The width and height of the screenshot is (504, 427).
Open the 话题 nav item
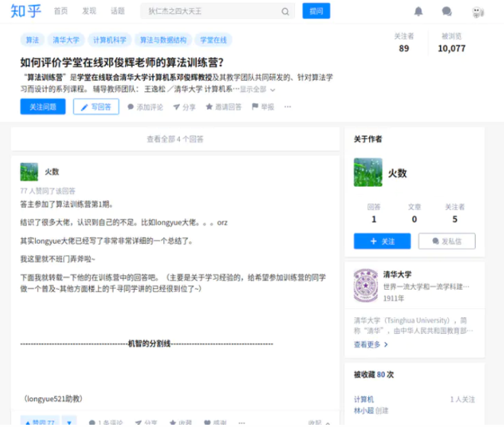coord(117,11)
